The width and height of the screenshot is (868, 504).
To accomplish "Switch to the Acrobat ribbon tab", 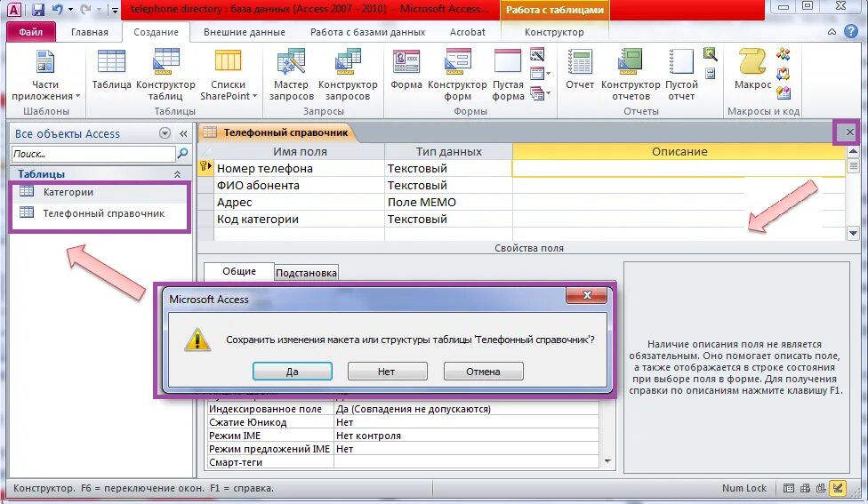I will tap(467, 32).
